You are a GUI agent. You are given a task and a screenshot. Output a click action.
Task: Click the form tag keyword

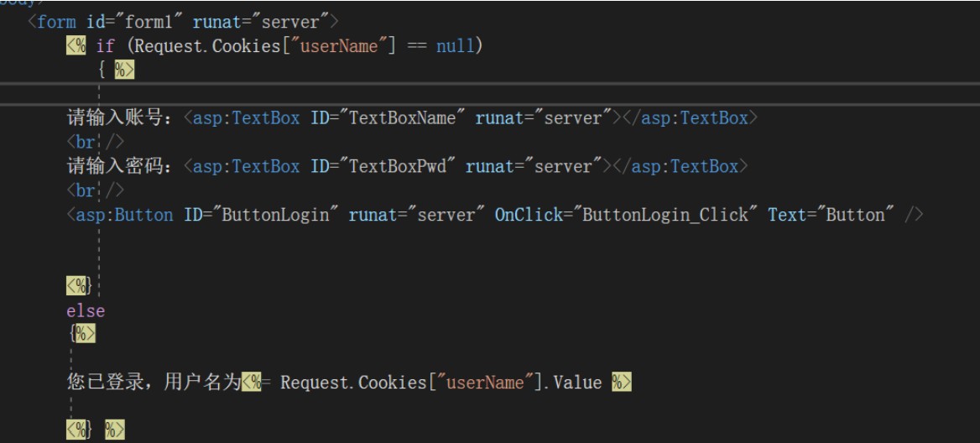coord(56,22)
